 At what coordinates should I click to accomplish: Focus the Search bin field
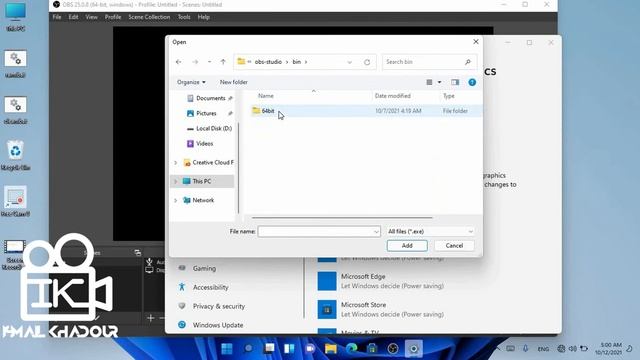429,62
